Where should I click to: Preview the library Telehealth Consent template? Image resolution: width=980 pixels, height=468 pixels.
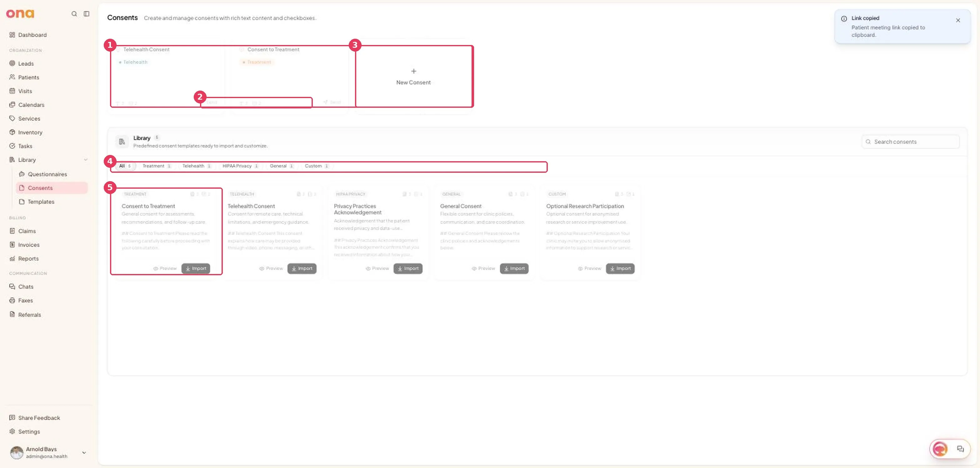point(271,268)
